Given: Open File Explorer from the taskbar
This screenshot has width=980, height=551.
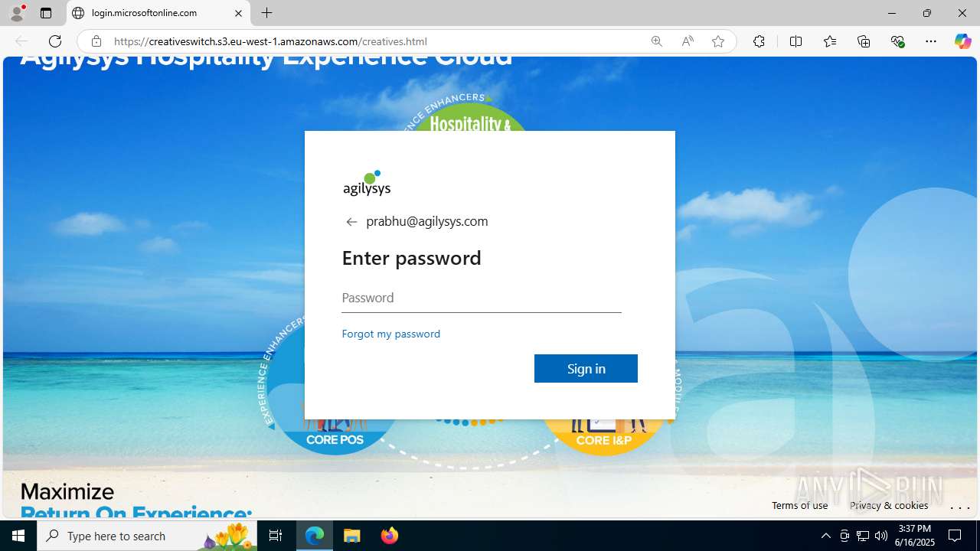Looking at the screenshot, I should tap(351, 536).
